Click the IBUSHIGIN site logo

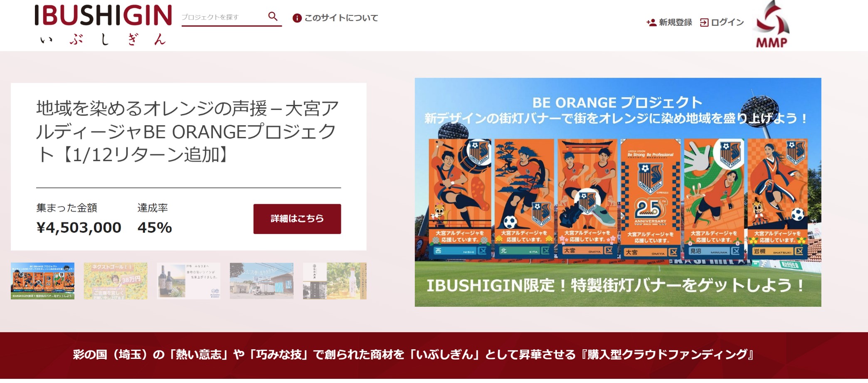[x=103, y=24]
